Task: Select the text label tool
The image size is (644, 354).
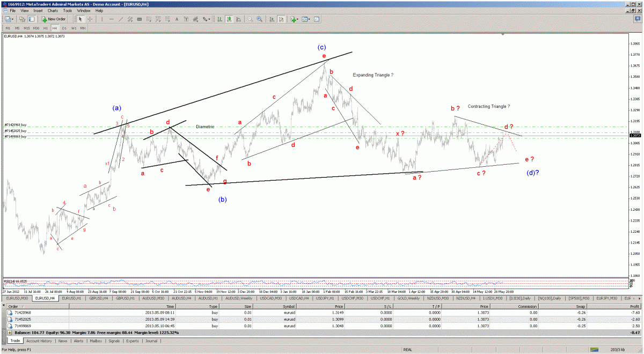Action: 177,19
